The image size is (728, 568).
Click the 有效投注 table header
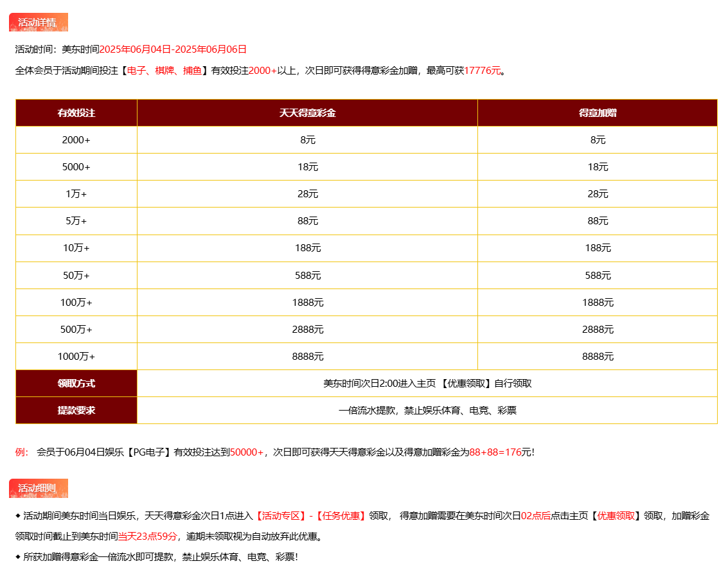76,113
